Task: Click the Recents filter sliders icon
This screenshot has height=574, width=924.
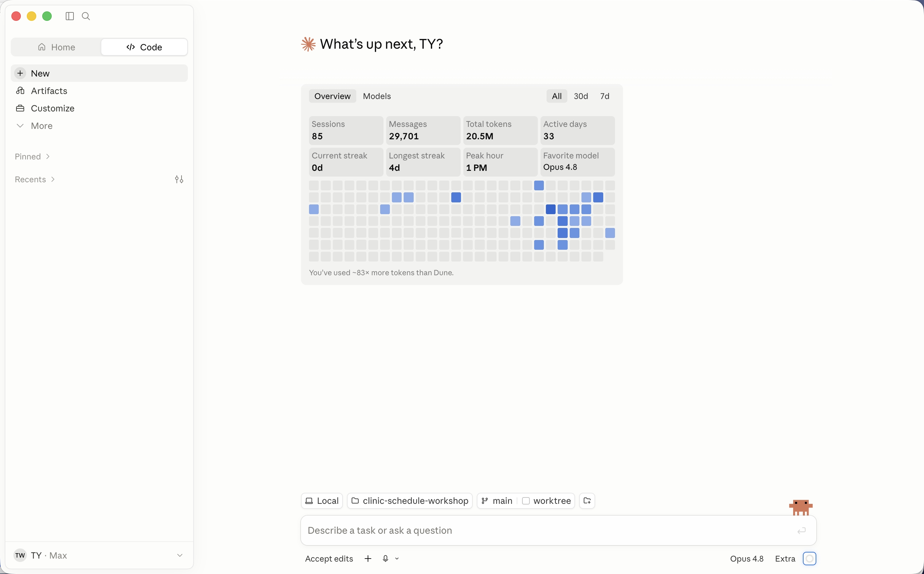Action: click(179, 179)
